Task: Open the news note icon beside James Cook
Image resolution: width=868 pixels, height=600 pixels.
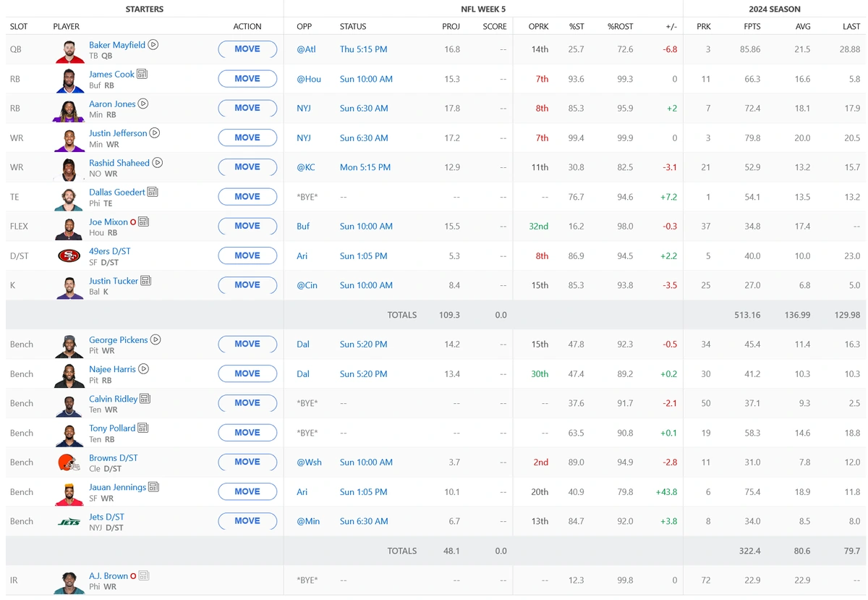Action: (x=142, y=75)
